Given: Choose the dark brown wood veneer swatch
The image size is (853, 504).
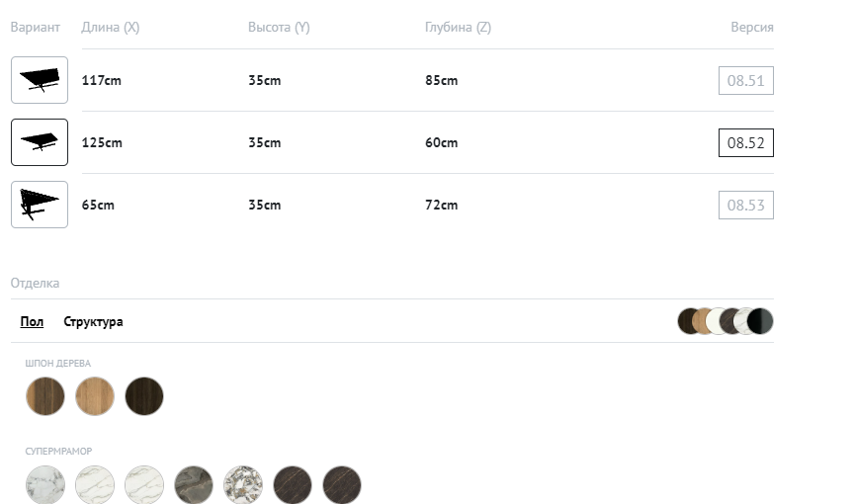Looking at the screenshot, I should [x=144, y=396].
